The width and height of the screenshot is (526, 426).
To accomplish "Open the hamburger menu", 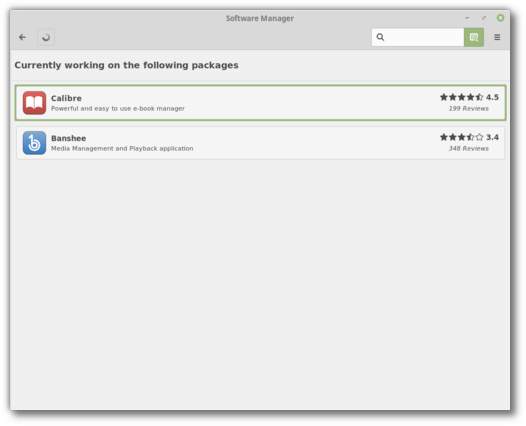I will pos(497,37).
